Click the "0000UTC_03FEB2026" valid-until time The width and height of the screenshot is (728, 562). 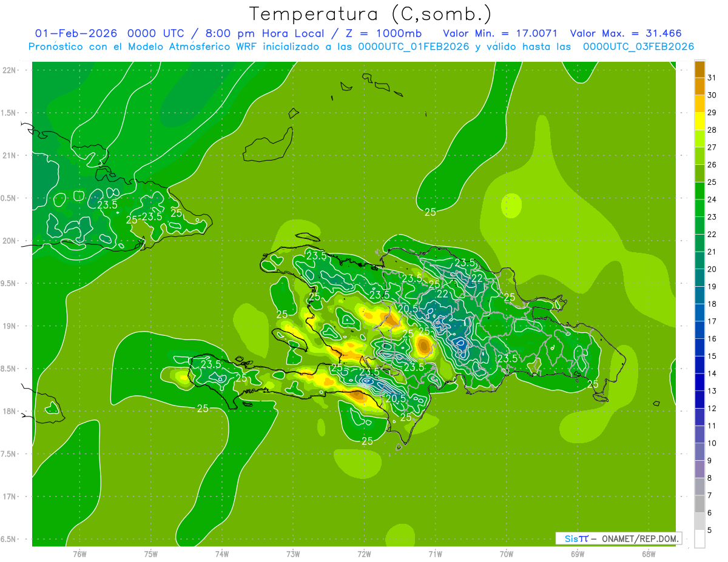(x=638, y=47)
